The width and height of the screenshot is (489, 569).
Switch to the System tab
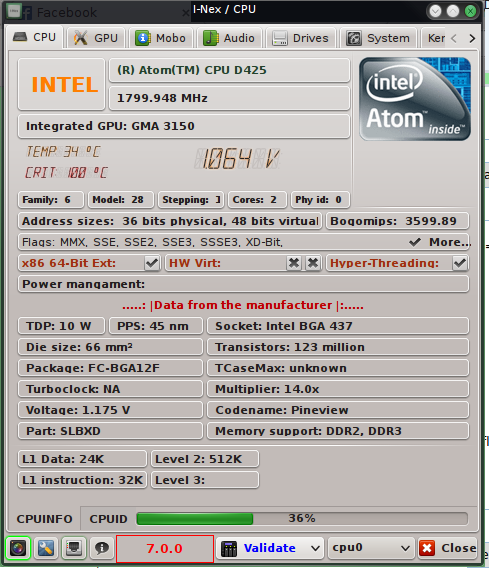click(378, 38)
